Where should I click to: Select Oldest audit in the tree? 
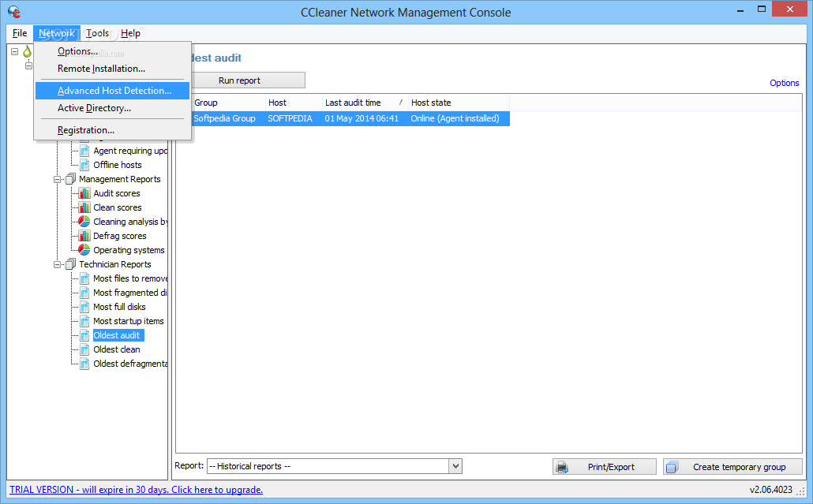117,335
